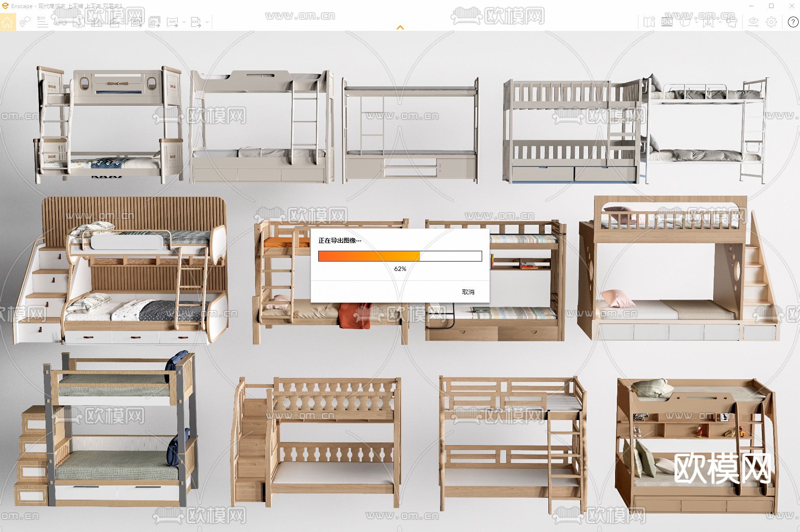The height and width of the screenshot is (532, 800).
Task: Click 取消 to cancel the export
Action: pyautogui.click(x=468, y=292)
